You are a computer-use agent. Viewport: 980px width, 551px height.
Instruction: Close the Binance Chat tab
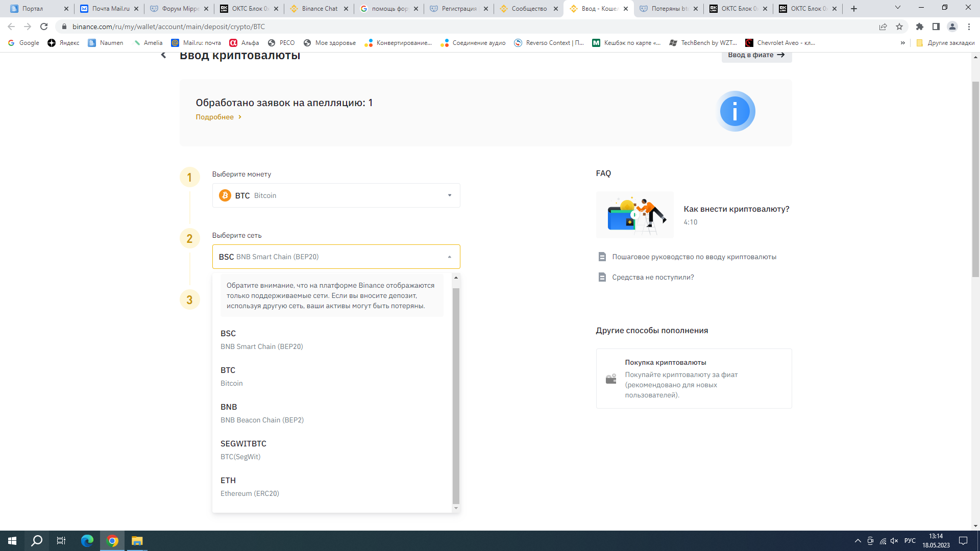tap(346, 9)
